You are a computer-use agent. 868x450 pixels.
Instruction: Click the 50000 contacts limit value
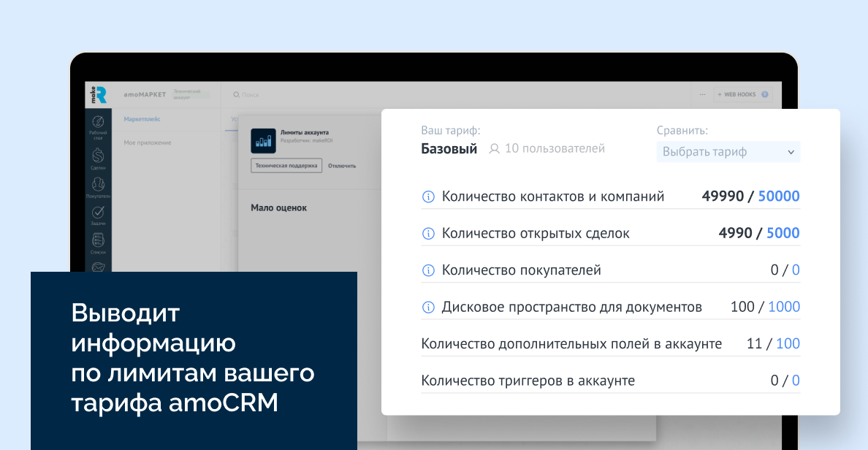point(779,196)
